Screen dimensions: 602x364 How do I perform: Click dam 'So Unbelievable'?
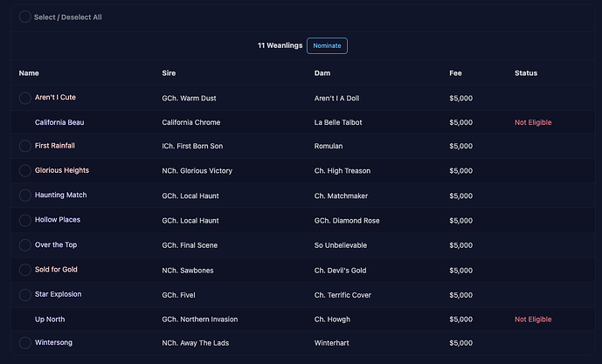coord(341,245)
